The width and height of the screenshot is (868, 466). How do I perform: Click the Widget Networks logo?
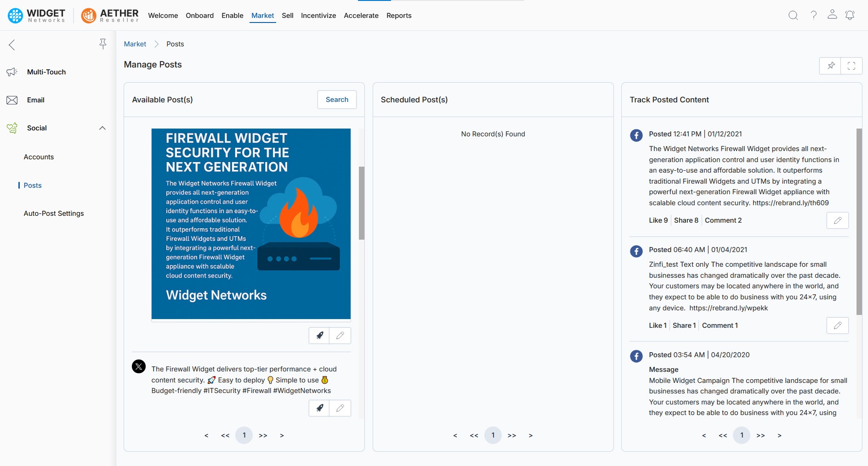(37, 16)
